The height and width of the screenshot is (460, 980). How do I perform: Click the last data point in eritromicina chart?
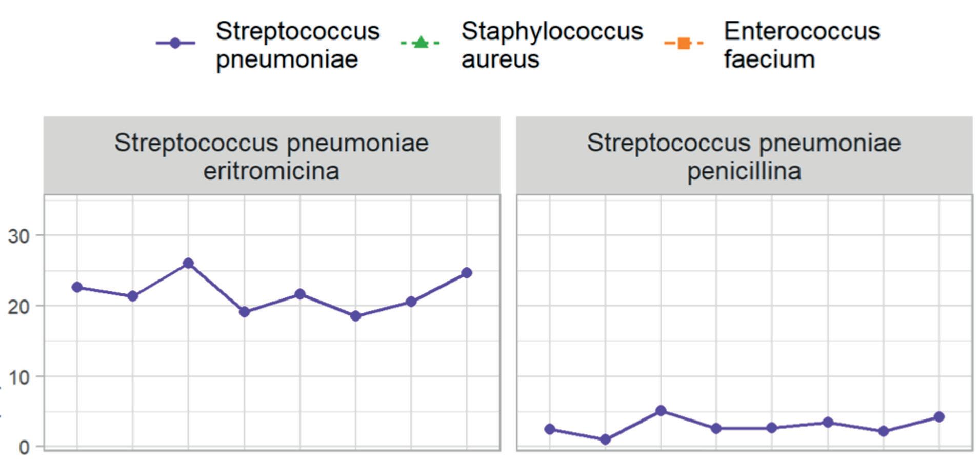pyautogui.click(x=466, y=273)
